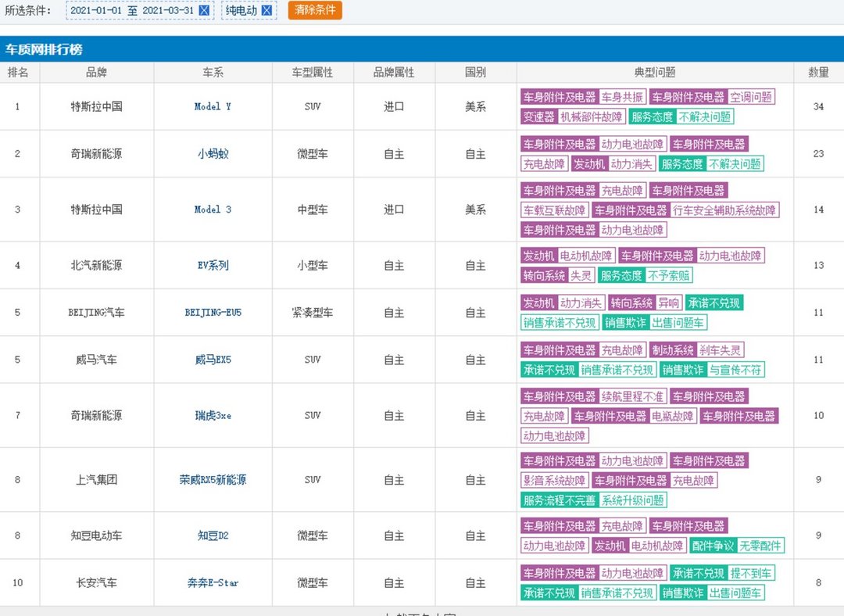This screenshot has width=844, height=616.
Task: Remove the 纯电动 filter tag
Action: click(x=266, y=10)
